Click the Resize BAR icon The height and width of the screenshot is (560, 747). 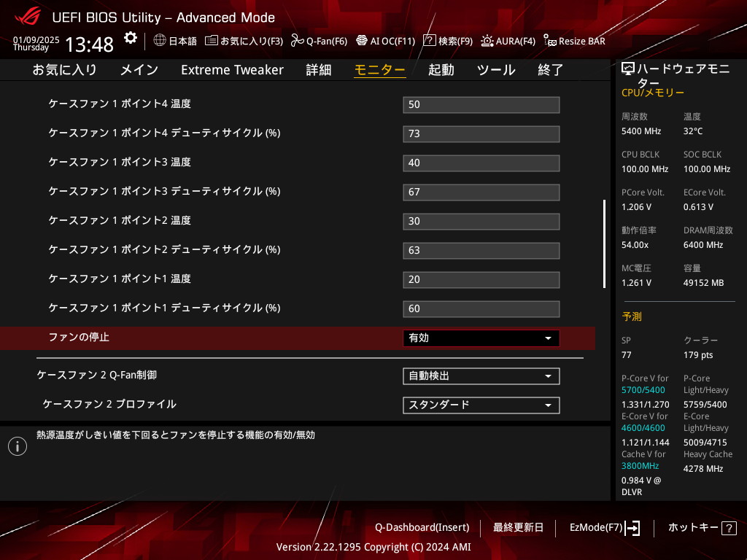click(550, 41)
